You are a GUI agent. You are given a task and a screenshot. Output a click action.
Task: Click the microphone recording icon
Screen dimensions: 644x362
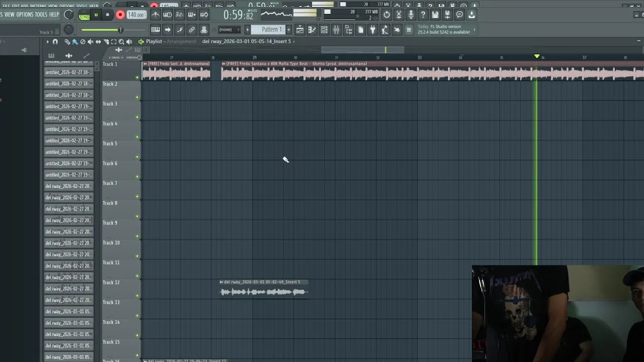coord(411,15)
